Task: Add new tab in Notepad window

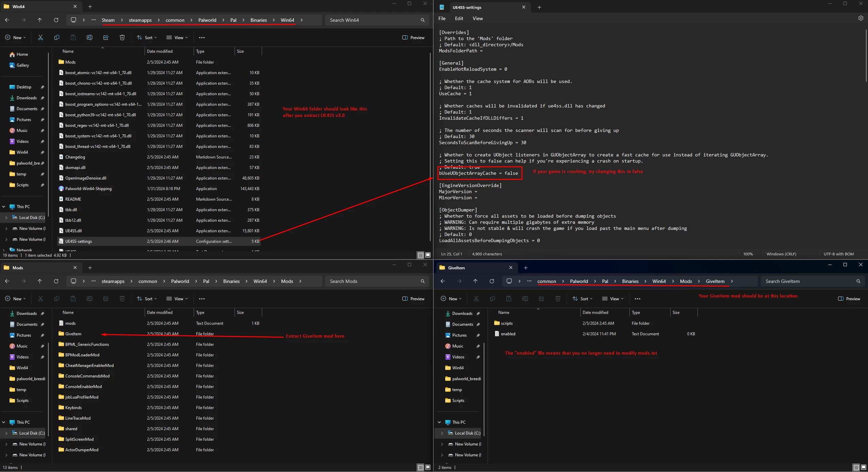Action: [x=539, y=7]
